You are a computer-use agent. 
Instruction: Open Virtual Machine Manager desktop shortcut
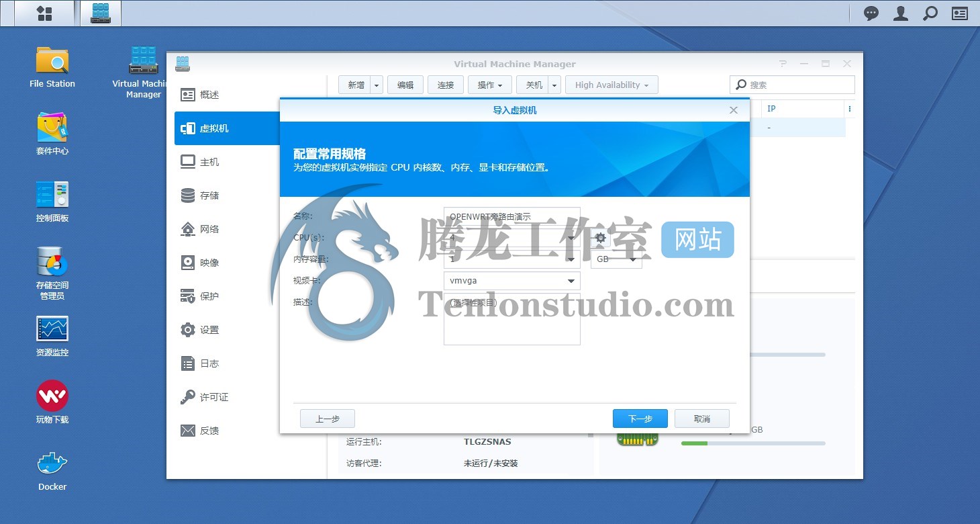pyautogui.click(x=143, y=73)
